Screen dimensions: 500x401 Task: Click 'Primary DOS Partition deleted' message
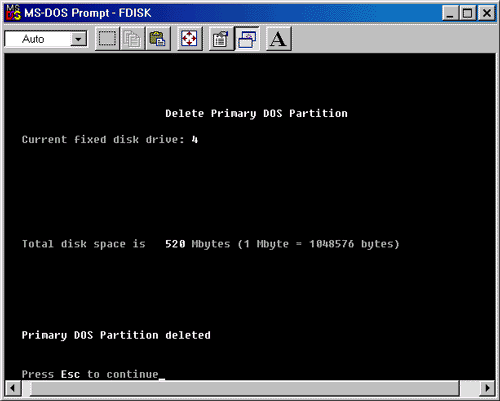[x=116, y=335]
